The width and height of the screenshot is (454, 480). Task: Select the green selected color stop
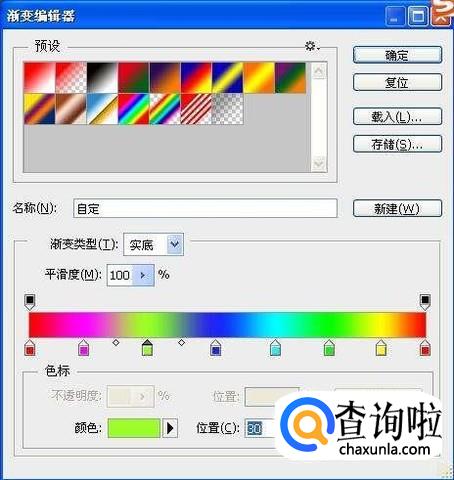tap(147, 348)
